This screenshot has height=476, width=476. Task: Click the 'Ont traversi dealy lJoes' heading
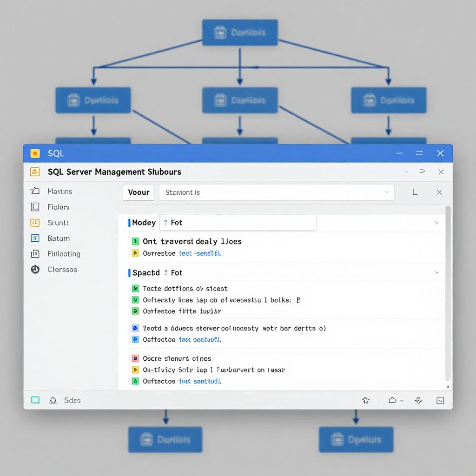point(192,242)
